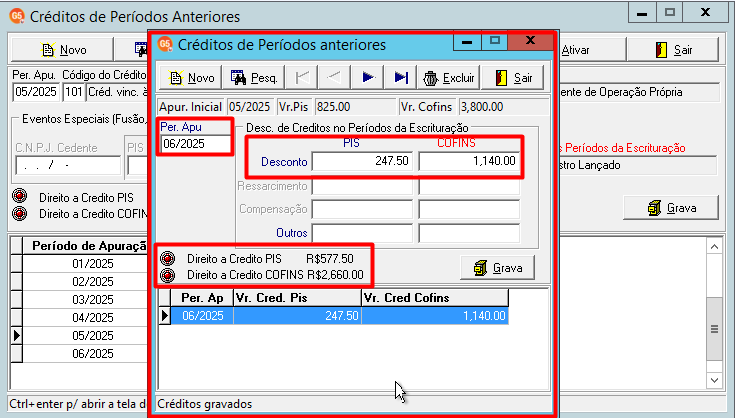Click Sair button in front dialog
The width and height of the screenshot is (735, 418).
tap(513, 78)
